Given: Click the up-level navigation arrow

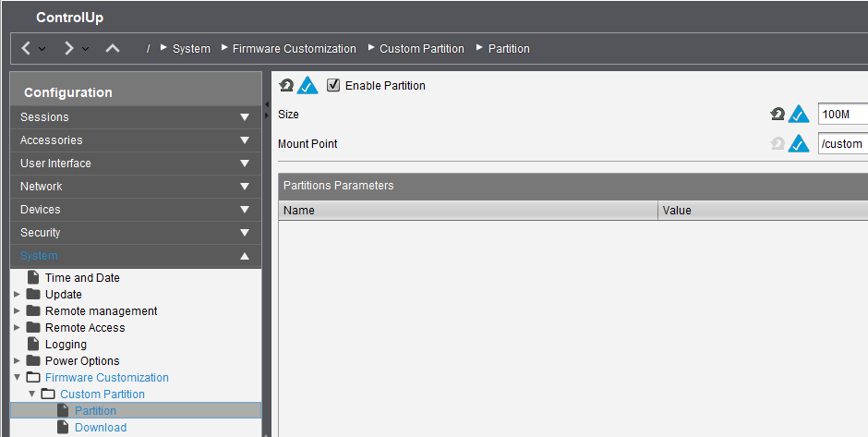Looking at the screenshot, I should coord(113,48).
